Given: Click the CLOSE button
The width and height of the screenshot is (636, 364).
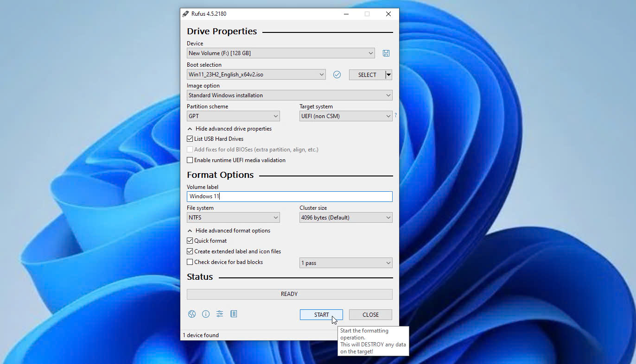Looking at the screenshot, I should (x=370, y=315).
